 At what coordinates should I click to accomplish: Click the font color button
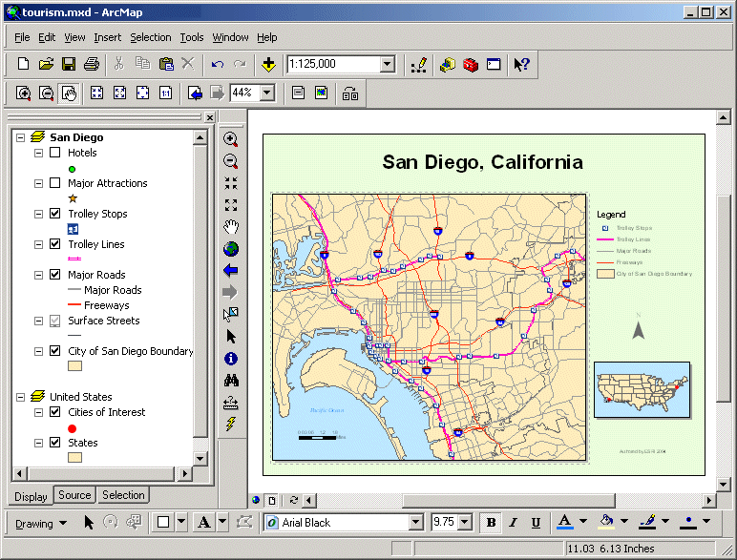click(565, 522)
